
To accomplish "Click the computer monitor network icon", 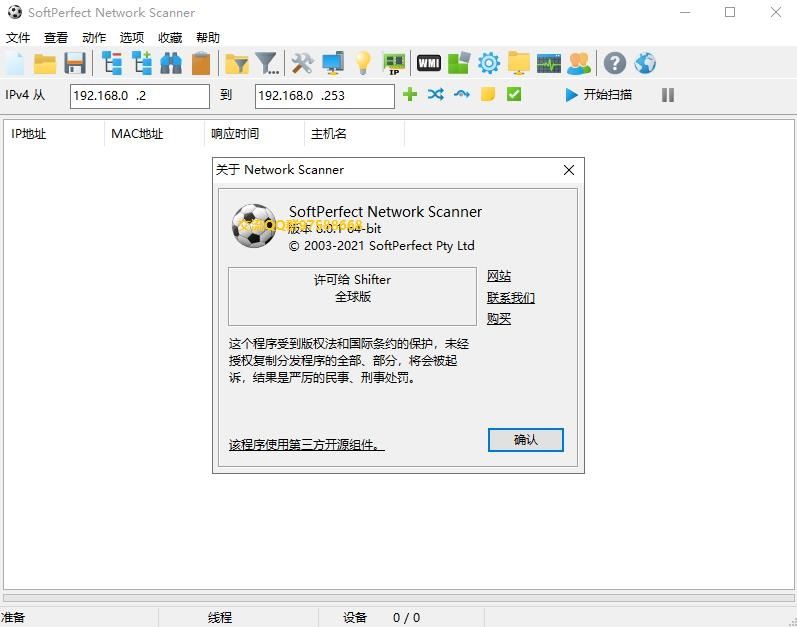I will pos(333,64).
